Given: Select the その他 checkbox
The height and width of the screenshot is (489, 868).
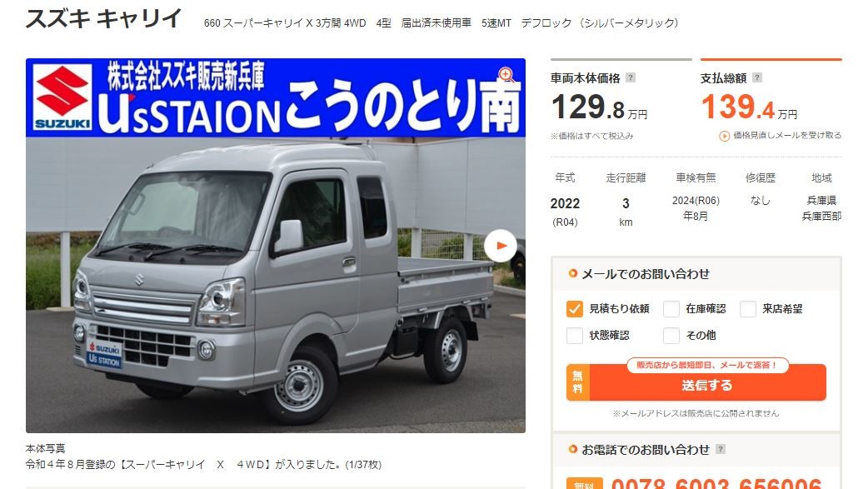Looking at the screenshot, I should click(671, 335).
